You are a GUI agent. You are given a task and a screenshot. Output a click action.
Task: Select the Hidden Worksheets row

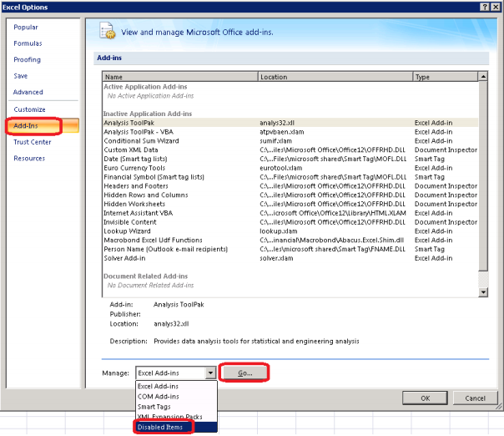pos(290,204)
